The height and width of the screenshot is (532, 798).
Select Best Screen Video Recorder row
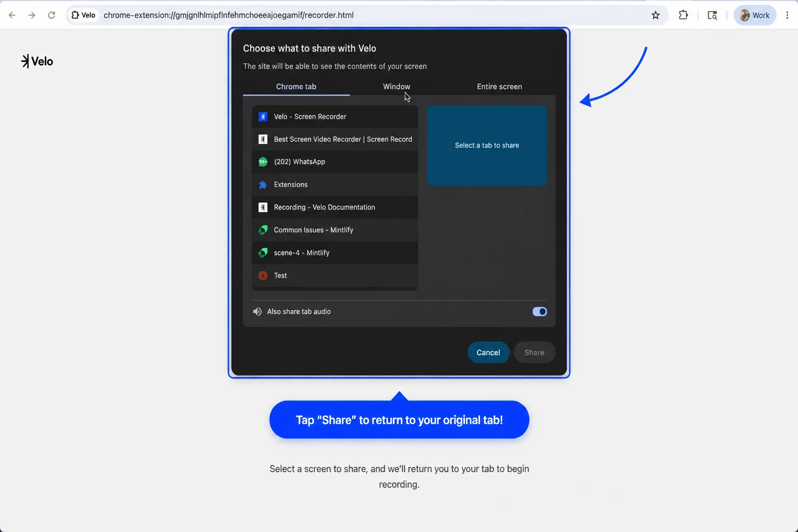335,139
